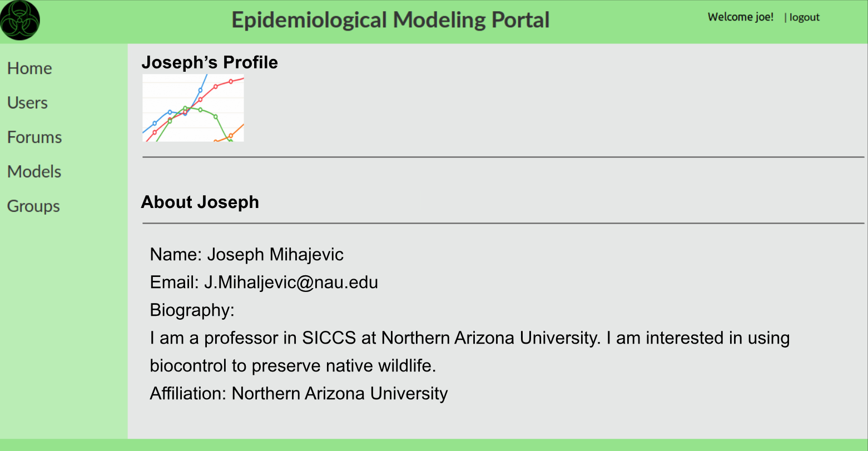Select the Joseph's Profile heading
This screenshot has height=451, width=868.
click(210, 62)
